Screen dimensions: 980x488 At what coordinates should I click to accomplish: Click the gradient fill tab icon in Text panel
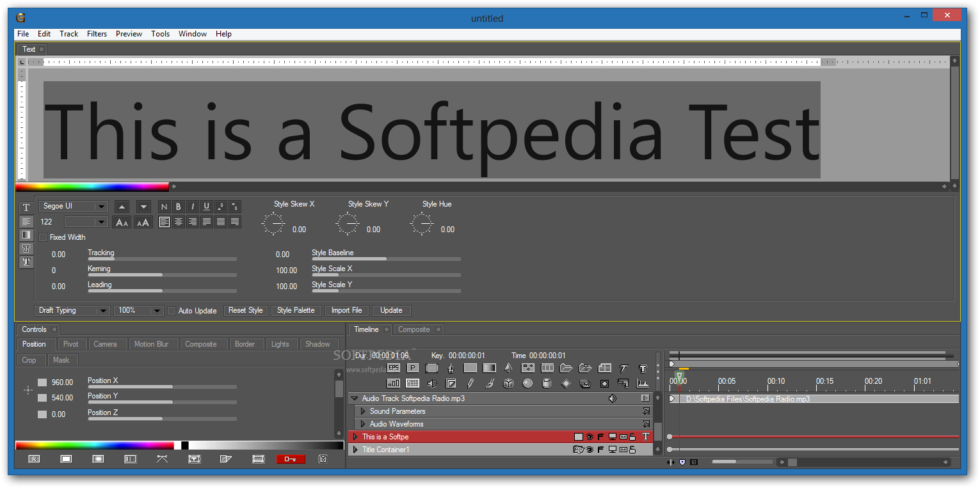tap(26, 235)
